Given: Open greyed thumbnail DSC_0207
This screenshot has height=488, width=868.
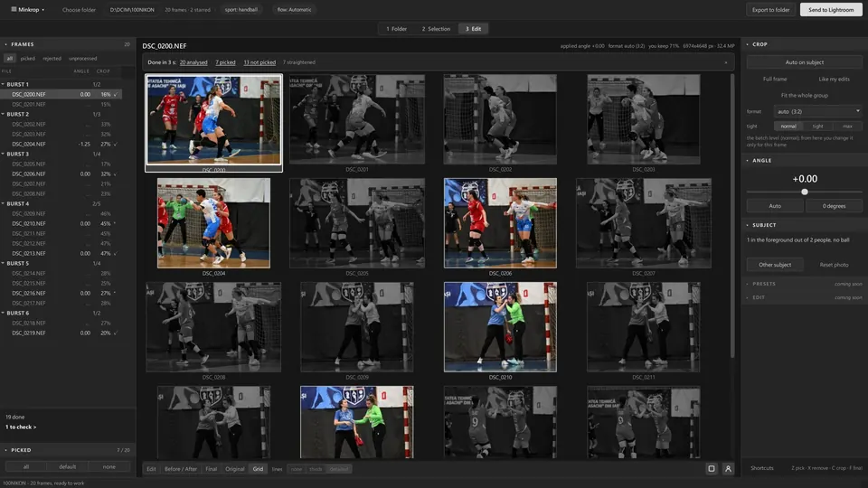Looking at the screenshot, I should (643, 223).
